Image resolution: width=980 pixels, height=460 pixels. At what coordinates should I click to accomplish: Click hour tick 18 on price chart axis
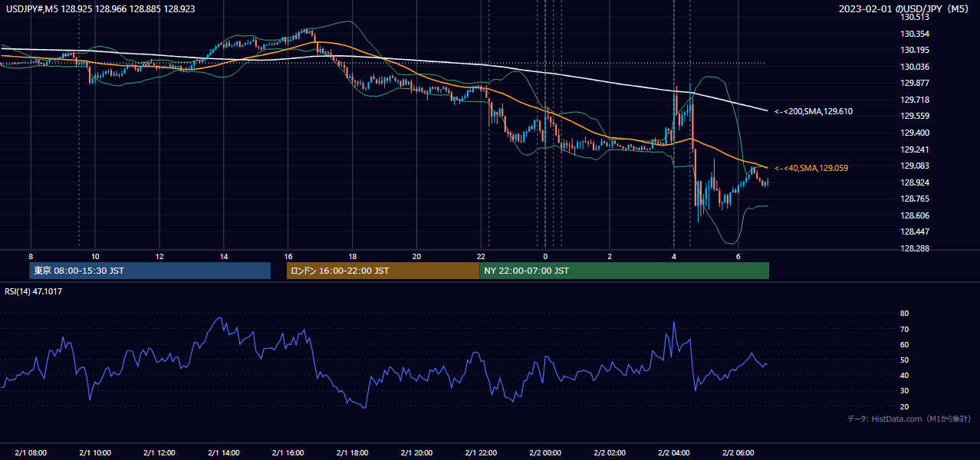coord(352,256)
